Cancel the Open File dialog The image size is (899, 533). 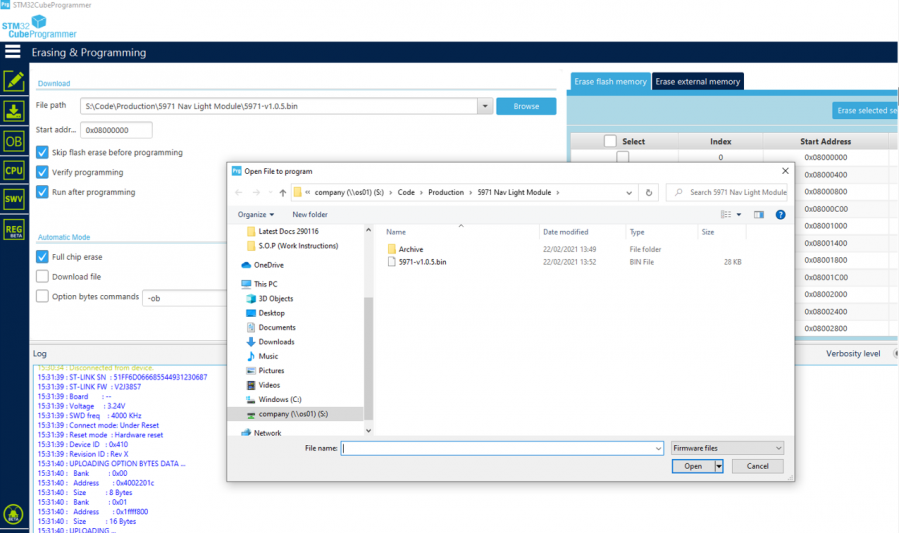pos(757,466)
